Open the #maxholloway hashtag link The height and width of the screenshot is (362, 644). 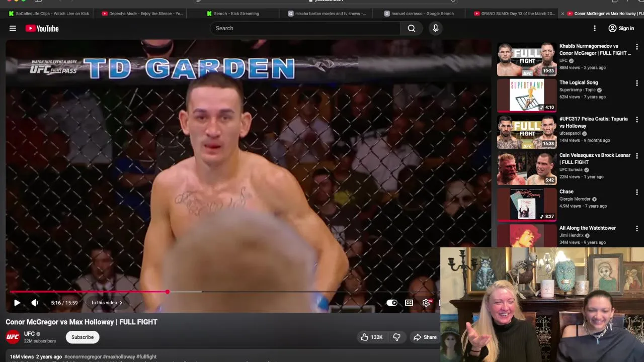coord(119,357)
